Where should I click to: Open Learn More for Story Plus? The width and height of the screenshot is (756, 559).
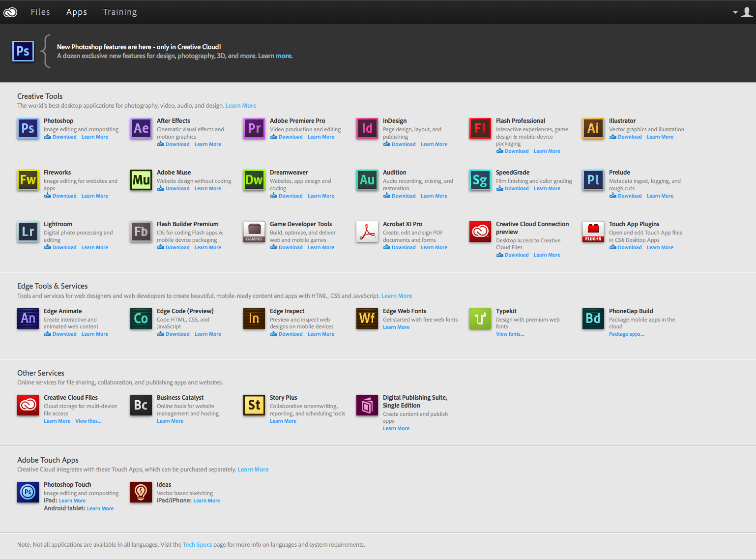pyautogui.click(x=283, y=421)
